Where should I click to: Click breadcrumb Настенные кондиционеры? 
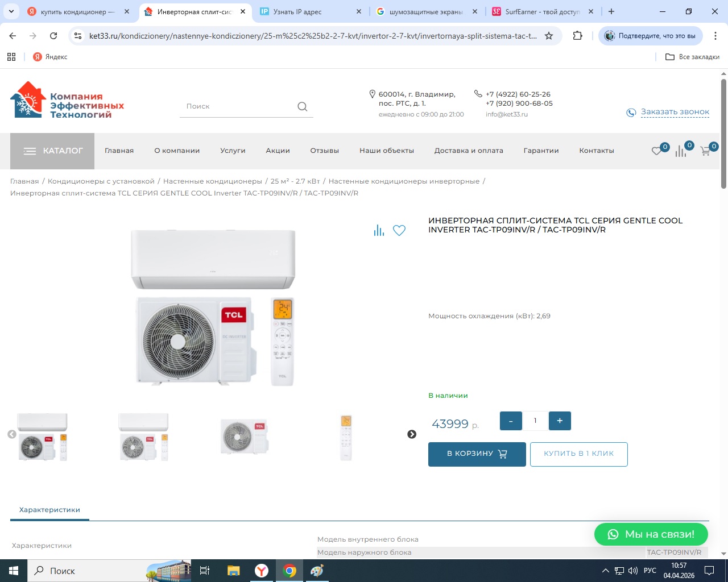213,181
